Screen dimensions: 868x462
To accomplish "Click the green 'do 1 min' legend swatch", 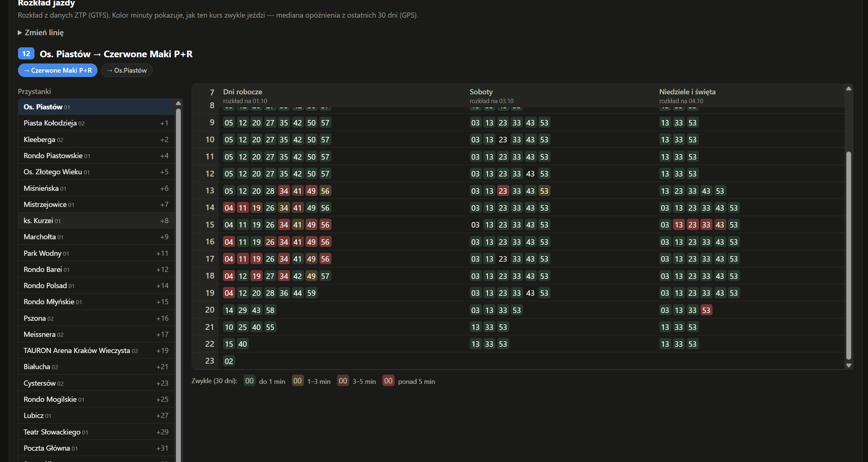I will [249, 381].
